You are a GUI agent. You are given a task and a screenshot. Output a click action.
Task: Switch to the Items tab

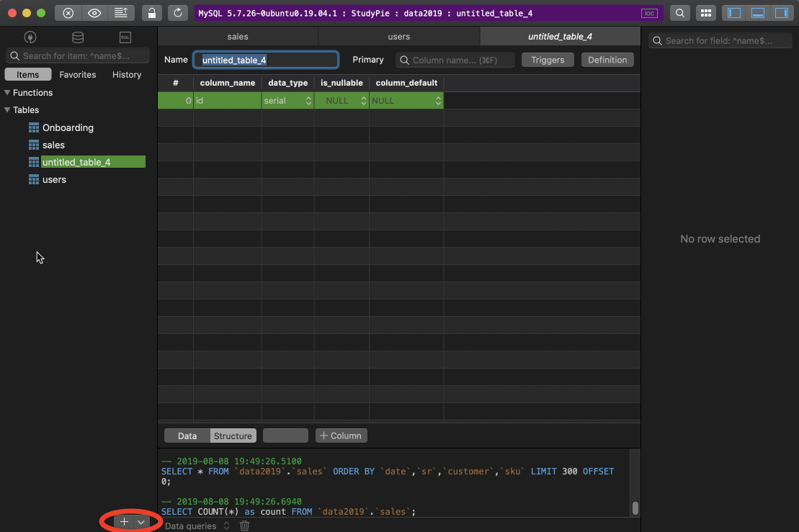click(27, 74)
